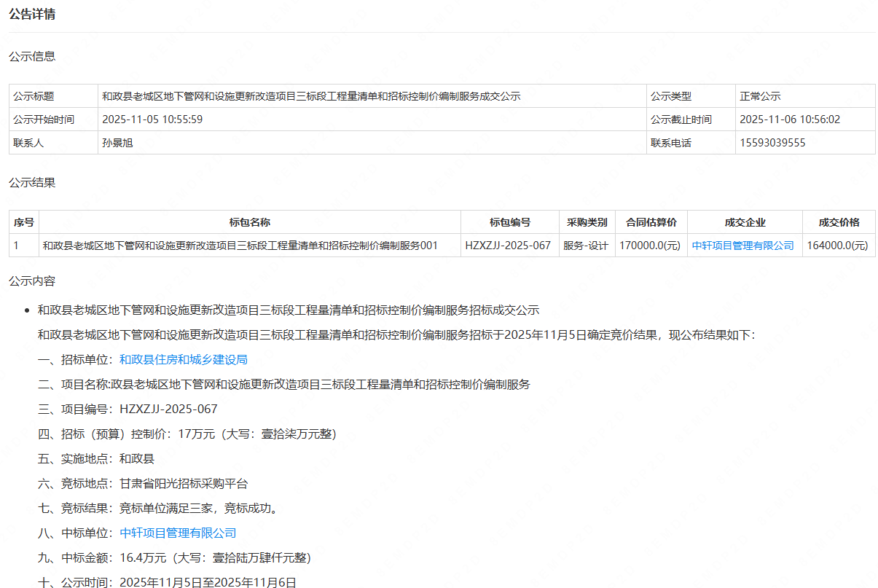Click deadline time 2025-11-06 10:56:02
Viewport: 878px width, 588px height.
tap(790, 119)
